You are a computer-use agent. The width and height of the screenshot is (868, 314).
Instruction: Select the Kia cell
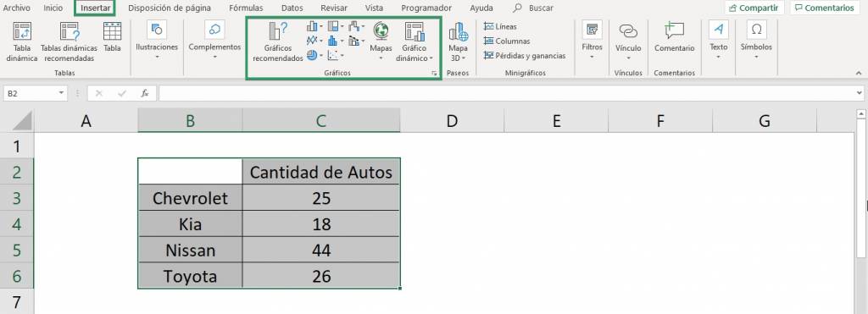(x=190, y=224)
